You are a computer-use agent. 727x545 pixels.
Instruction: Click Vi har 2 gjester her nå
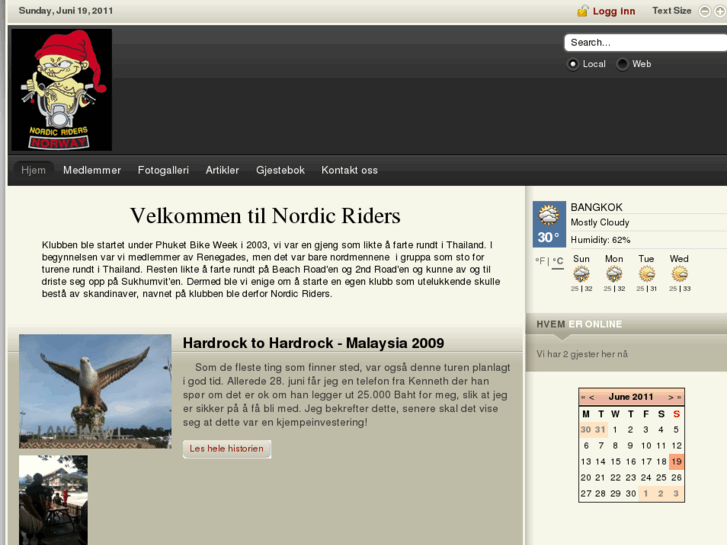tap(582, 354)
